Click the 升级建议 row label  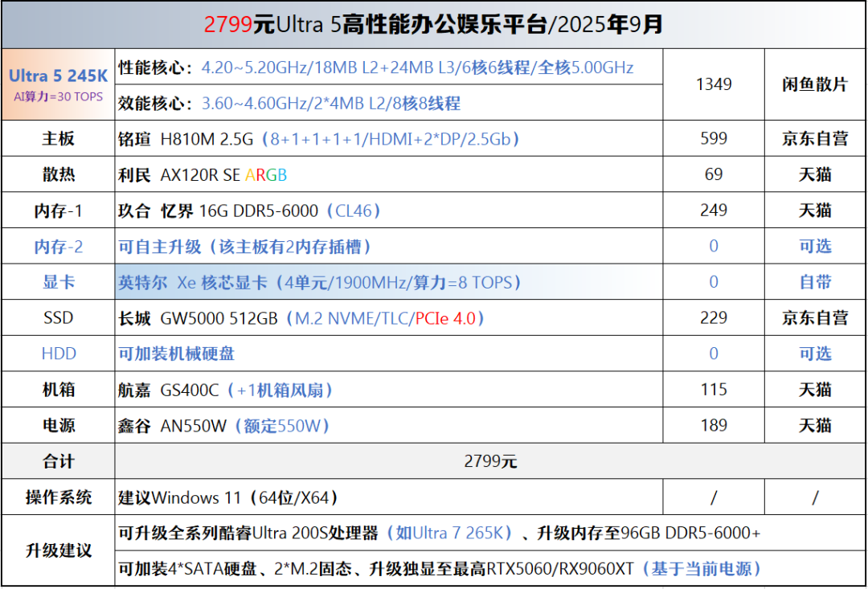pos(58,550)
